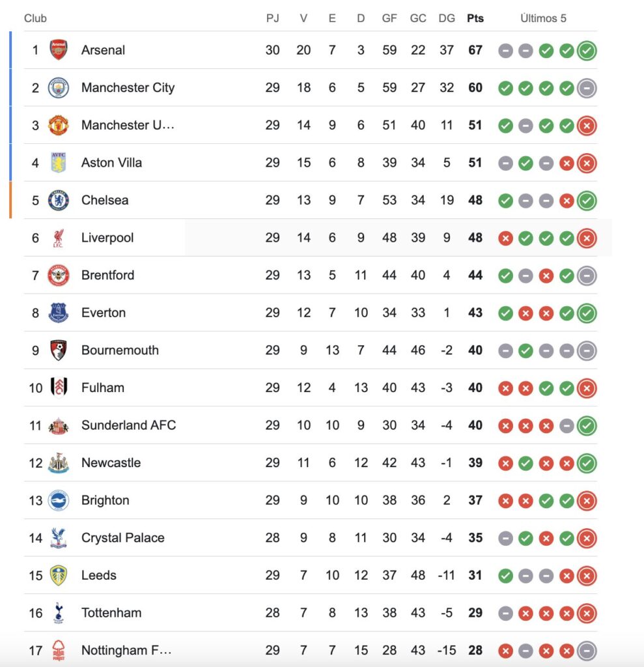The height and width of the screenshot is (667, 644).
Task: Click the Newcastle club crest icon
Action: pos(59,463)
